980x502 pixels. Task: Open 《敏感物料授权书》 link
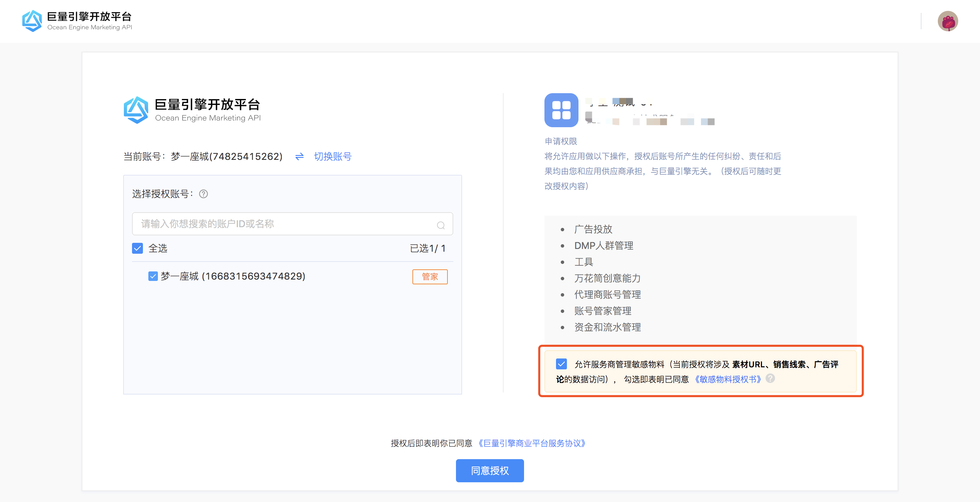tap(728, 379)
